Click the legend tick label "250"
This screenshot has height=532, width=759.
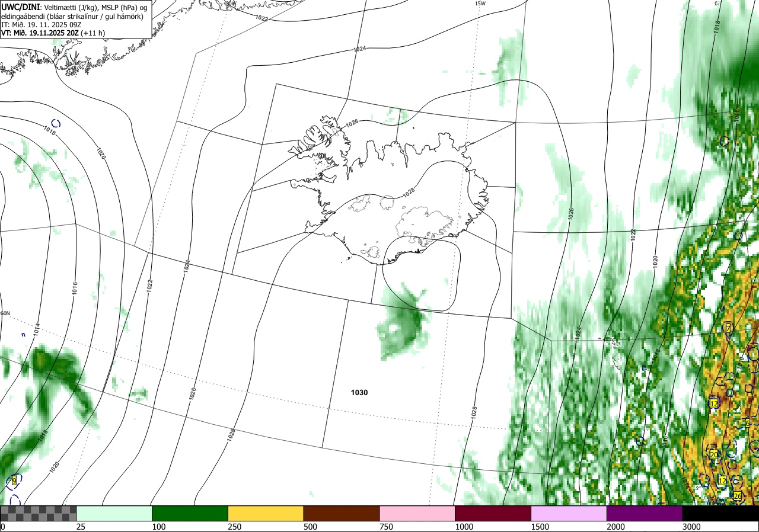click(234, 527)
